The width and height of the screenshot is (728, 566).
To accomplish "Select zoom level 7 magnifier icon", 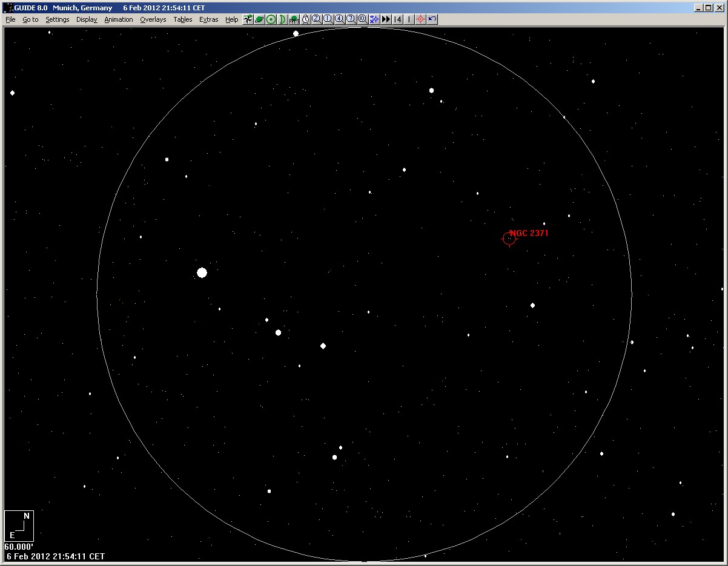I will 351,19.
